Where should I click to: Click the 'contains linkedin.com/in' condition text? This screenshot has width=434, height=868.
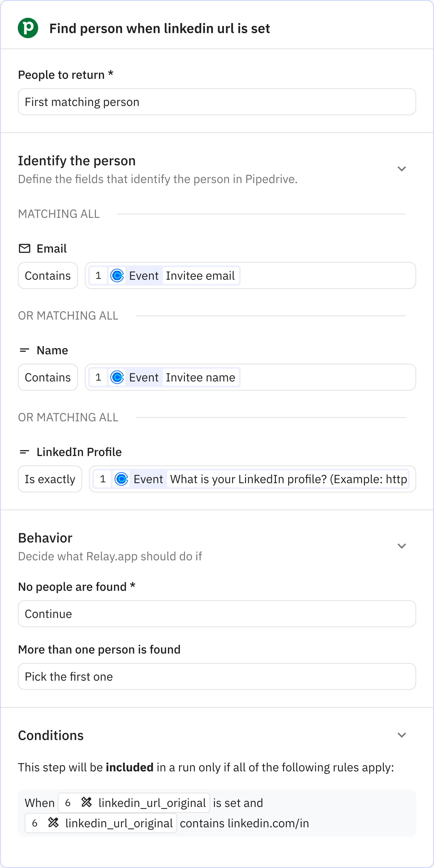[x=244, y=823]
